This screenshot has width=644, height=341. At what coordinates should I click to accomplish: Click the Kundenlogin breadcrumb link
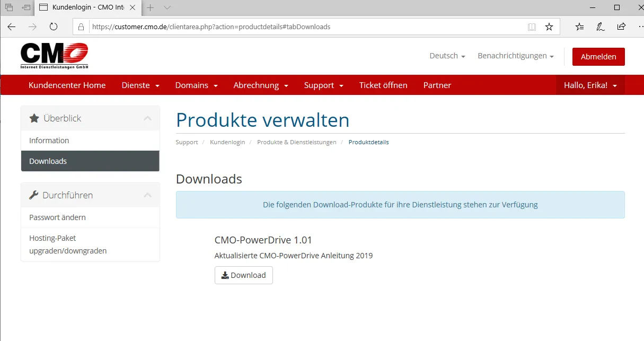click(227, 142)
